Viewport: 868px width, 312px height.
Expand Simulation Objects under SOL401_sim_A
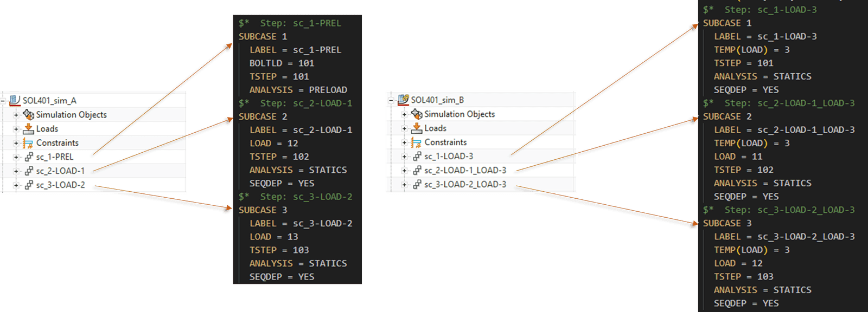[16, 115]
